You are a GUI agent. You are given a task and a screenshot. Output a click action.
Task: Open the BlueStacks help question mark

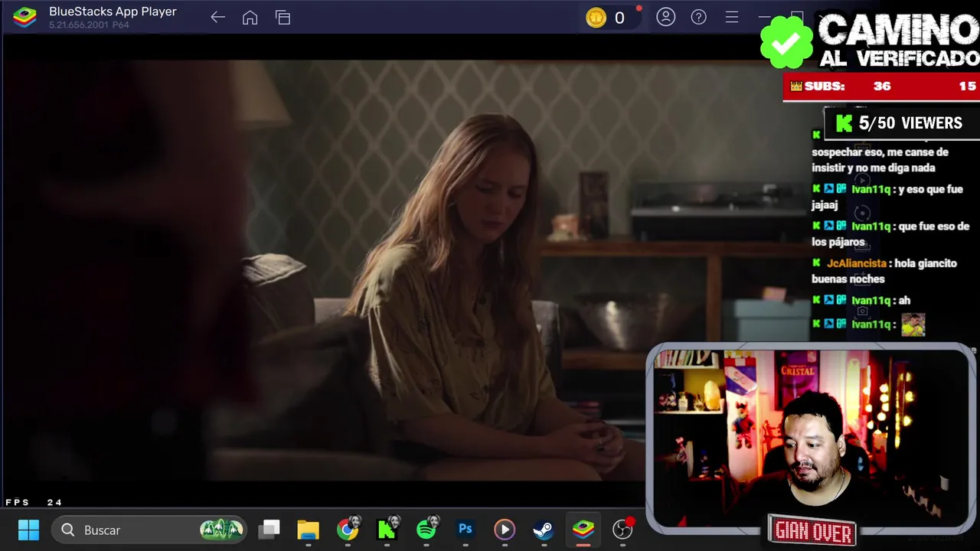tap(699, 17)
